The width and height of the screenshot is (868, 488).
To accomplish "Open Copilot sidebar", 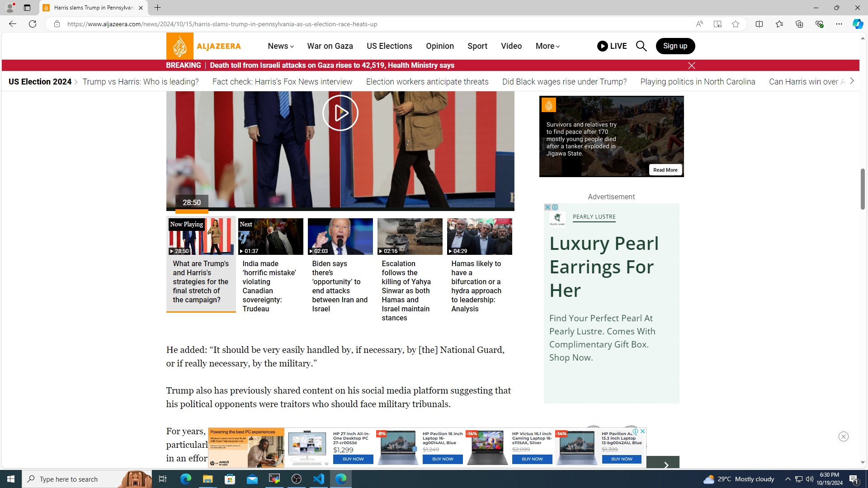I will (x=858, y=24).
